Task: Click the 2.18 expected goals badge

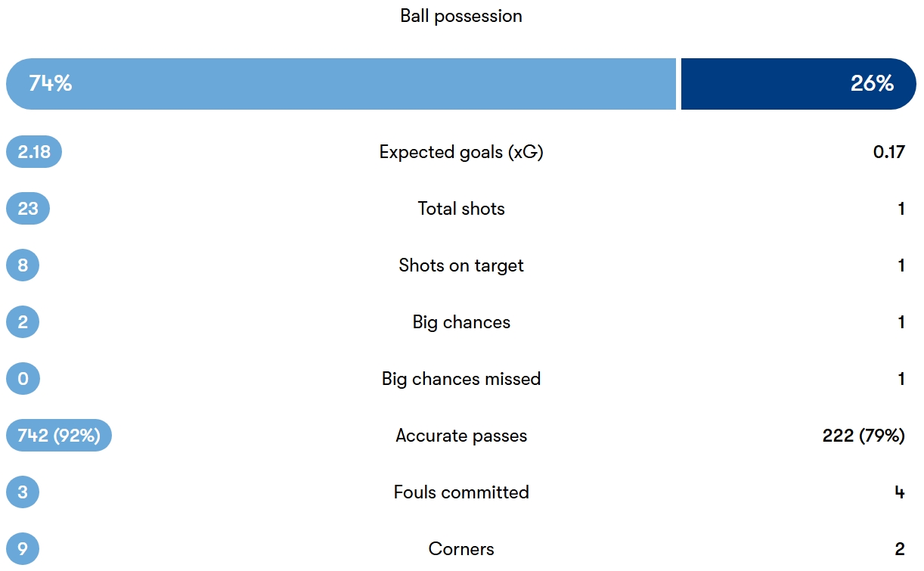Action: tap(34, 152)
